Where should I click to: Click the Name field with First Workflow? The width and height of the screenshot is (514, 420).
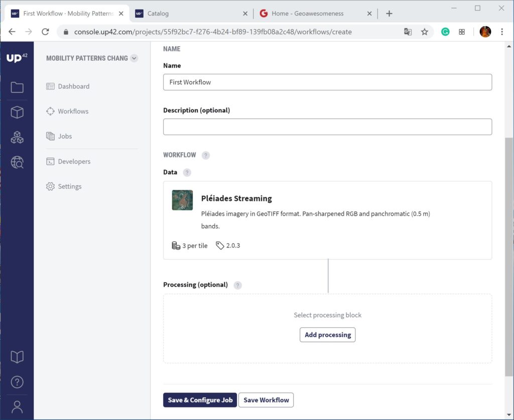click(x=327, y=82)
